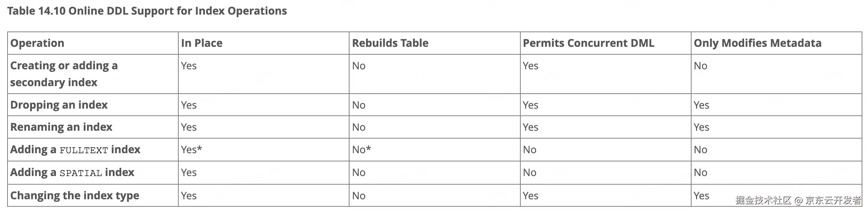
Task: Click 'No*' in the FULLTEXT index row
Action: coord(361,150)
